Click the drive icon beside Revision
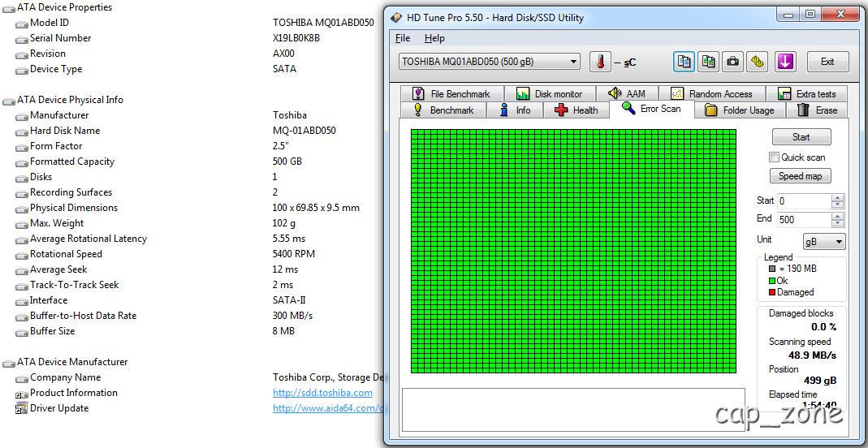Image resolution: width=868 pixels, height=448 pixels. (x=22, y=54)
